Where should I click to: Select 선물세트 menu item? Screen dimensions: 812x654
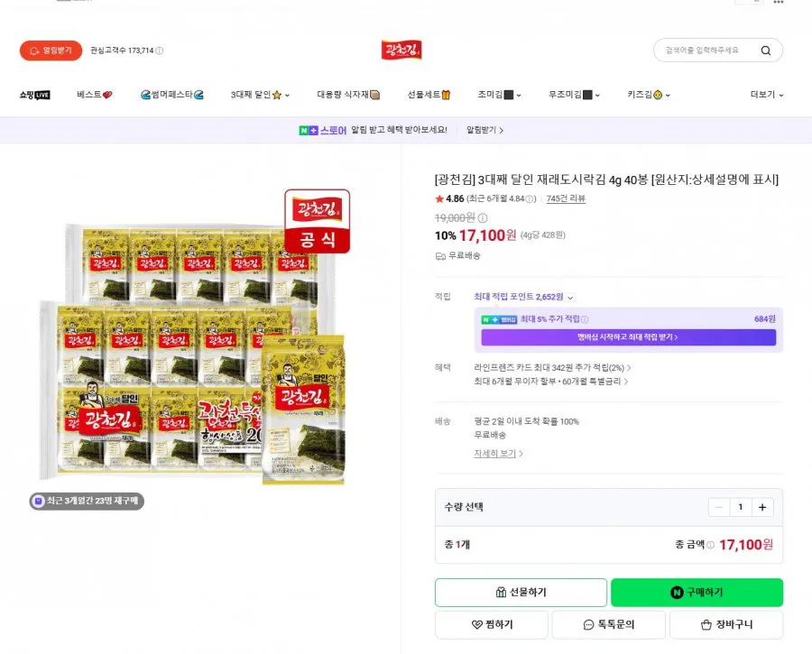429,95
